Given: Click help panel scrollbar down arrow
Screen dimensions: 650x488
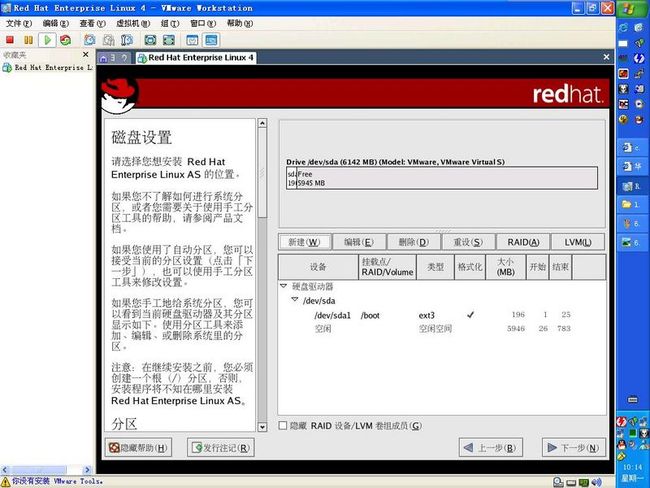Looking at the screenshot, I should [x=262, y=427].
